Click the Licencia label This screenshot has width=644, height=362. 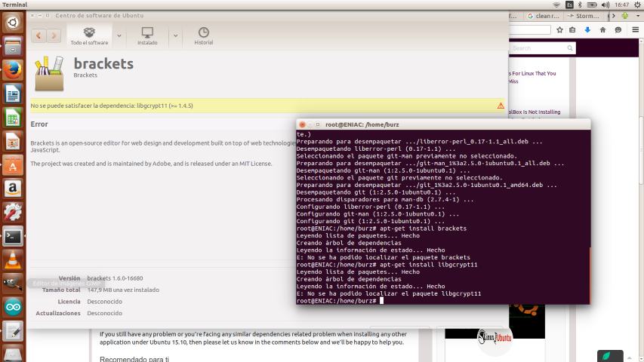[x=69, y=302]
